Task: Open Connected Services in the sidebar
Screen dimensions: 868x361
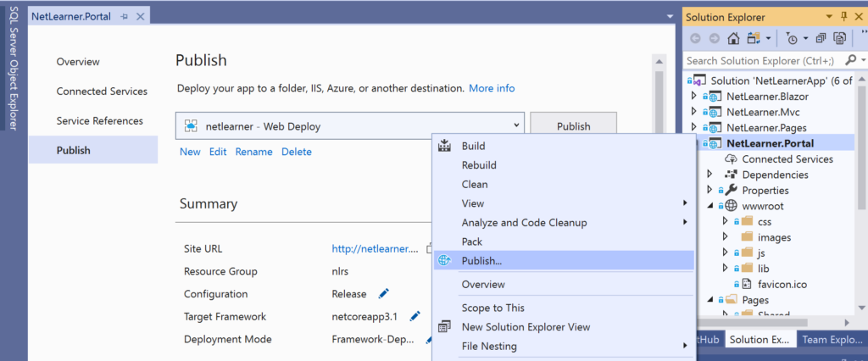Action: pos(102,92)
